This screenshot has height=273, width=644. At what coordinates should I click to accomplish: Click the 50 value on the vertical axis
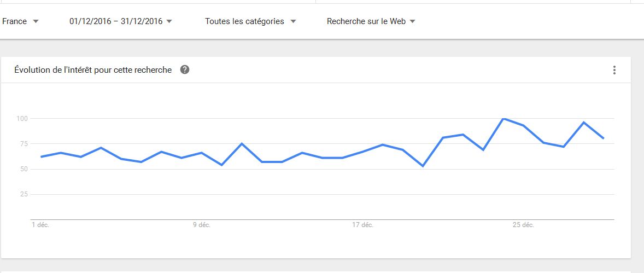click(x=23, y=169)
